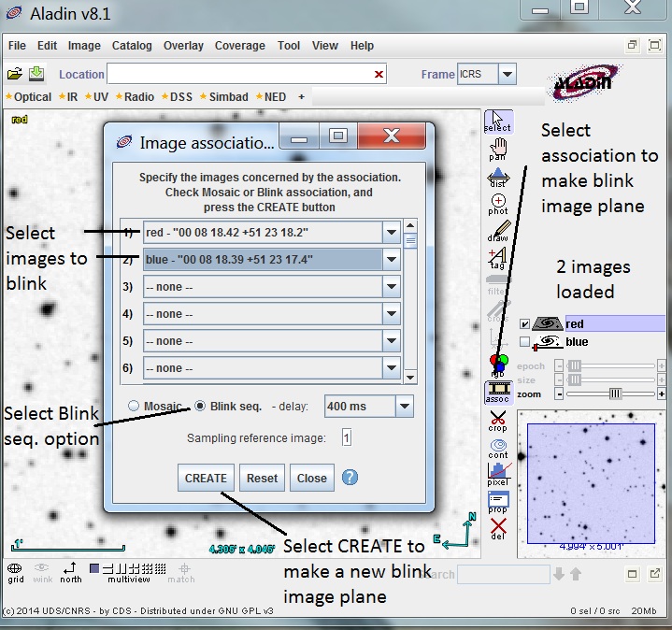Open the assoc image association tool

click(x=498, y=393)
